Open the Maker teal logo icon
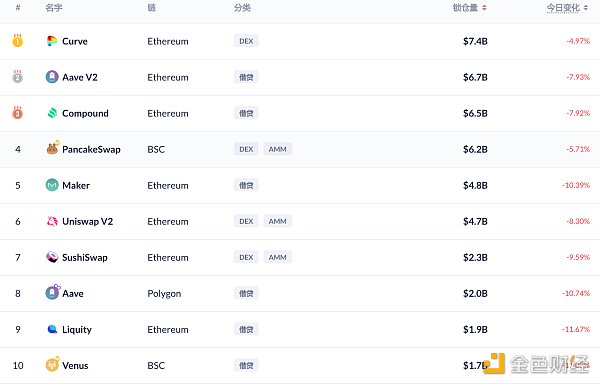Image resolution: width=600 pixels, height=385 pixels. [52, 185]
